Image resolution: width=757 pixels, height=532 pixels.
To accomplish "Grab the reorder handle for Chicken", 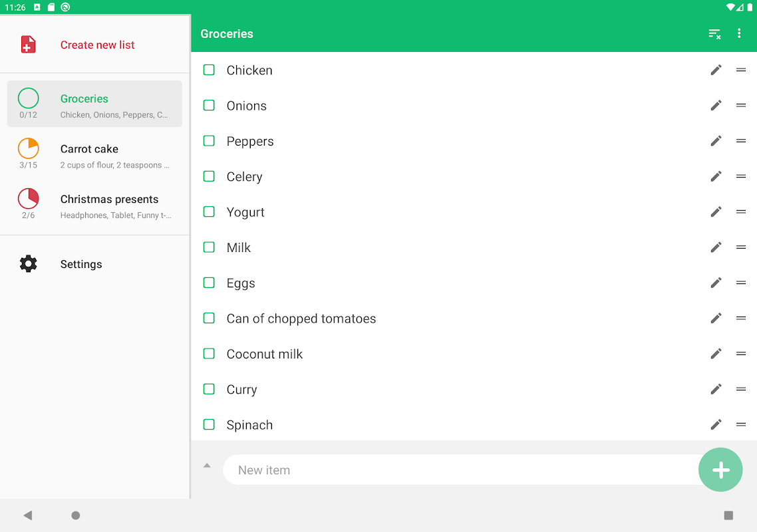I will coord(741,70).
